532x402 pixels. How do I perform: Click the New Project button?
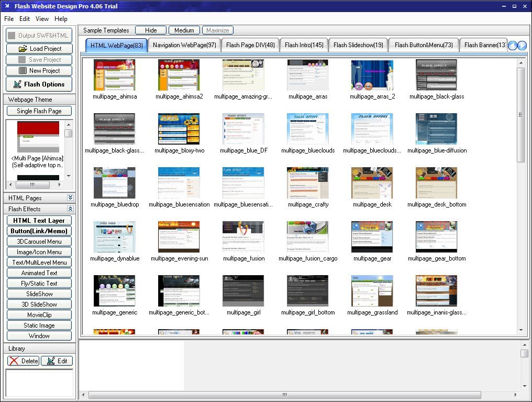point(39,70)
